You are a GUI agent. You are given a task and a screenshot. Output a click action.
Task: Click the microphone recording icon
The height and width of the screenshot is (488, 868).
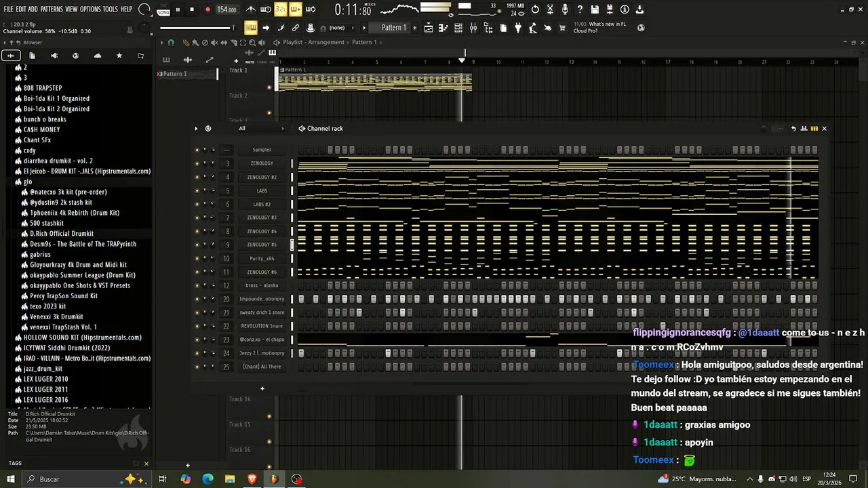pyautogui.click(x=565, y=9)
